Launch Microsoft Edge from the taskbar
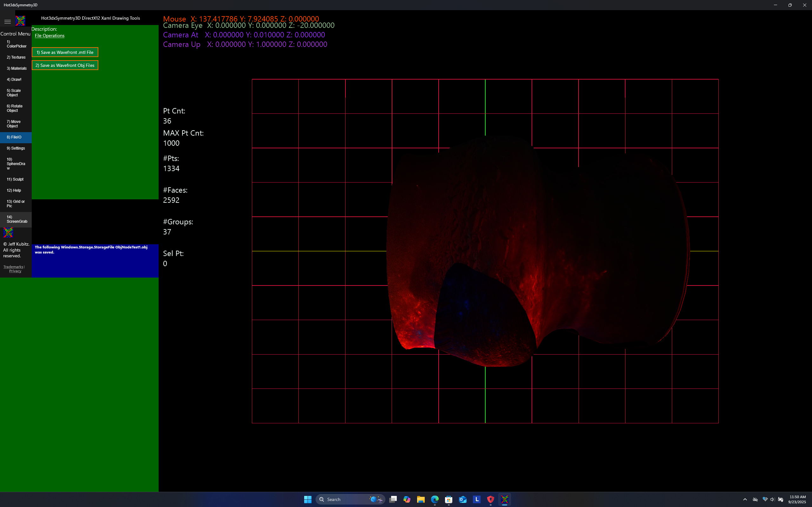This screenshot has width=812, height=507. (435, 499)
